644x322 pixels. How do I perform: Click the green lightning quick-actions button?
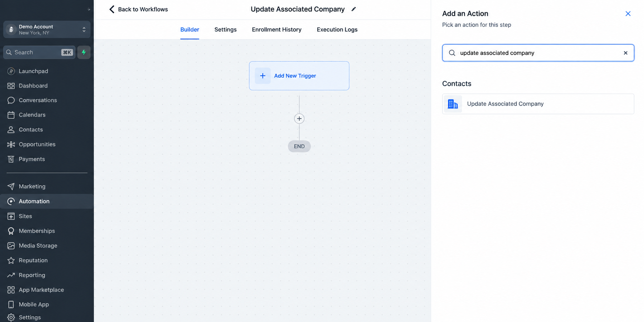point(84,52)
